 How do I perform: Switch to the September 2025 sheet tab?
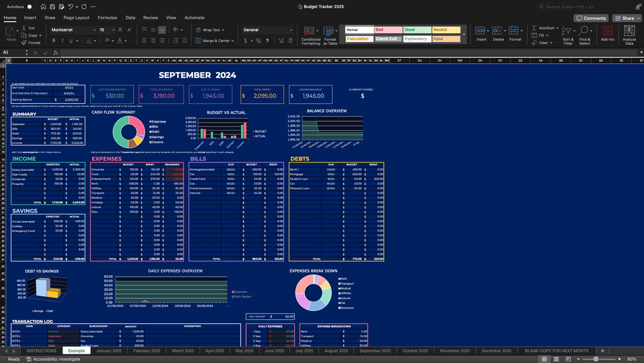point(375,351)
